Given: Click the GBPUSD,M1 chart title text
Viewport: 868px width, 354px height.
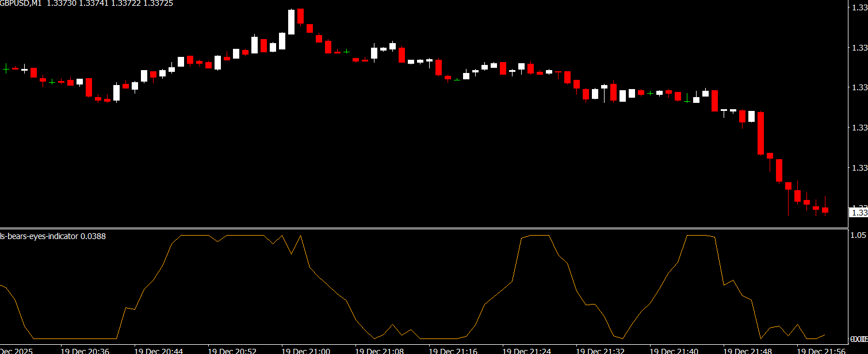Looking at the screenshot, I should 22,3.
